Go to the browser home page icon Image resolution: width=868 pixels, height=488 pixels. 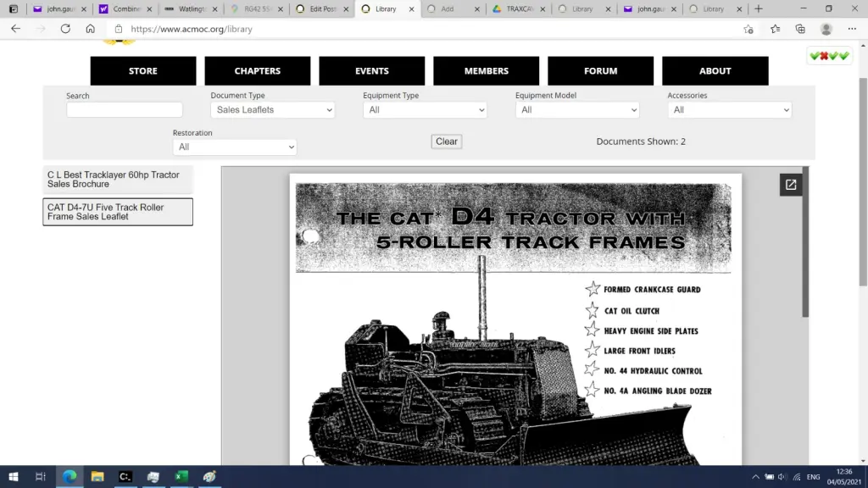coord(90,29)
